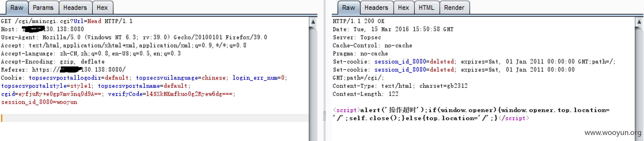Open the response HTML tab
644x141 pixels.
[427, 8]
